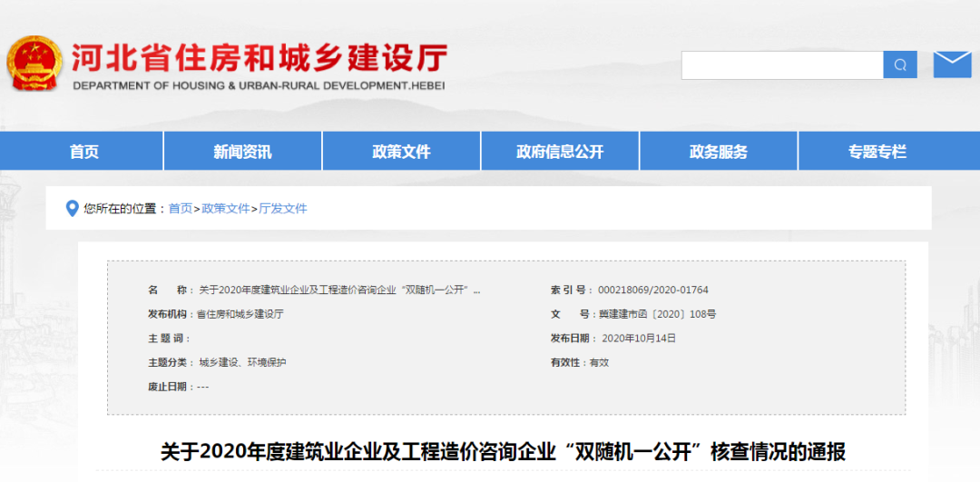Open the 首页 navigation tab

[83, 152]
